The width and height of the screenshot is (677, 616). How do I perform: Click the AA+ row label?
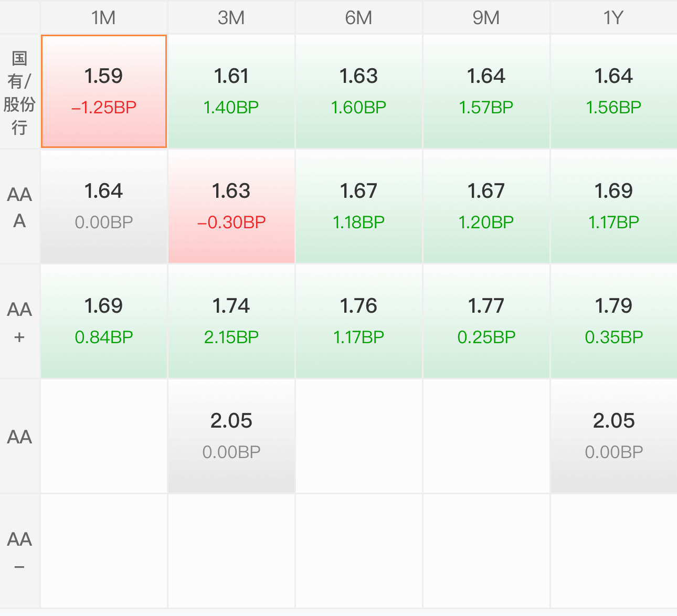[x=19, y=322]
